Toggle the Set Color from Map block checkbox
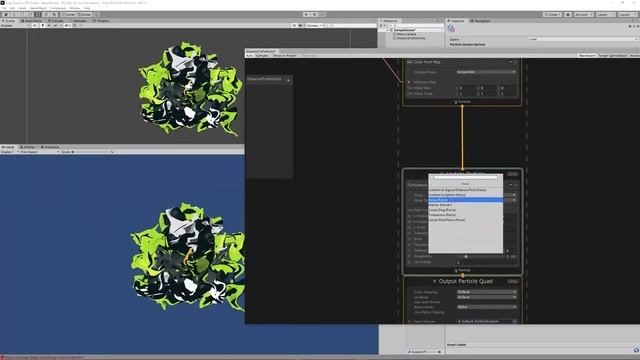Viewport: 640px width, 360px height. [510, 62]
